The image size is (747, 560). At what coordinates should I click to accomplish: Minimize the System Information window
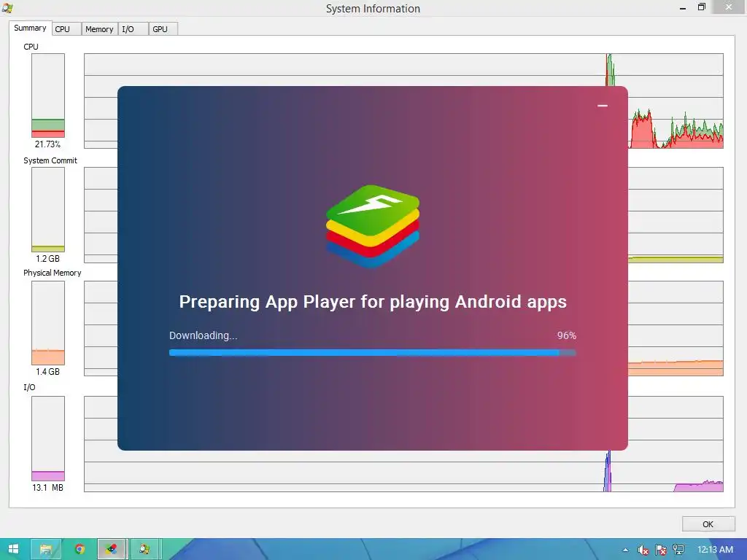(683, 7)
